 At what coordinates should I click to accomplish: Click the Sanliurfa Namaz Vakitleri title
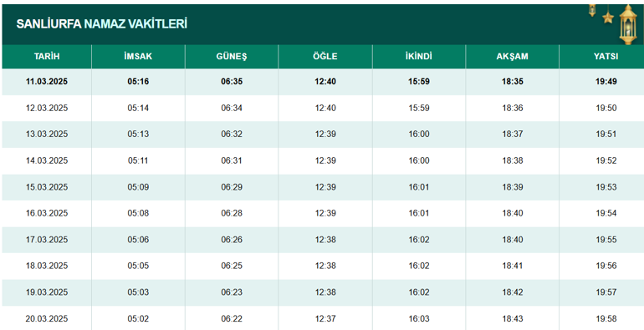pyautogui.click(x=102, y=23)
